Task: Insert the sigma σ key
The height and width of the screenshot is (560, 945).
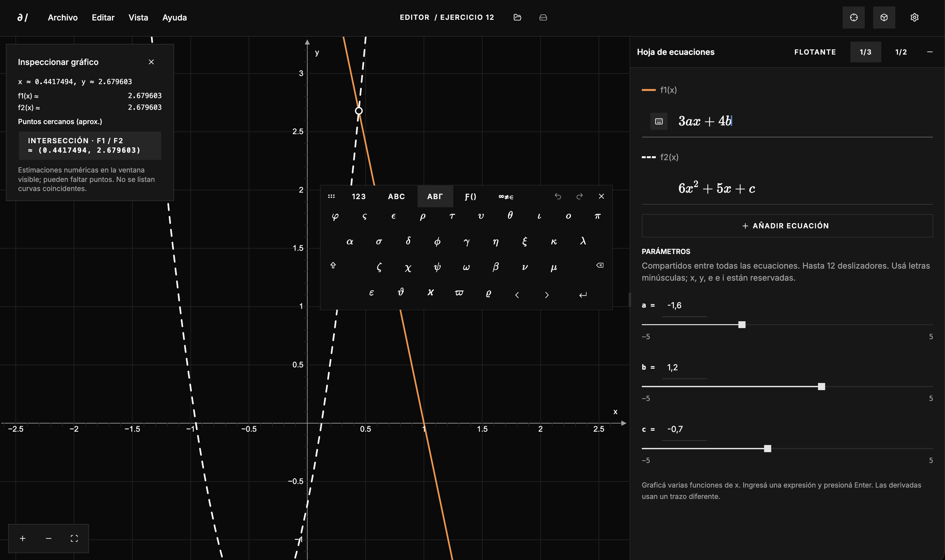Action: click(379, 242)
